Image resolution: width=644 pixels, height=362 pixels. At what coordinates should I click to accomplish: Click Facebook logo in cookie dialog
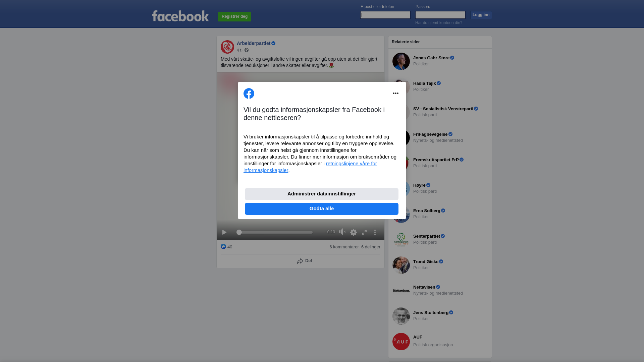(x=249, y=94)
